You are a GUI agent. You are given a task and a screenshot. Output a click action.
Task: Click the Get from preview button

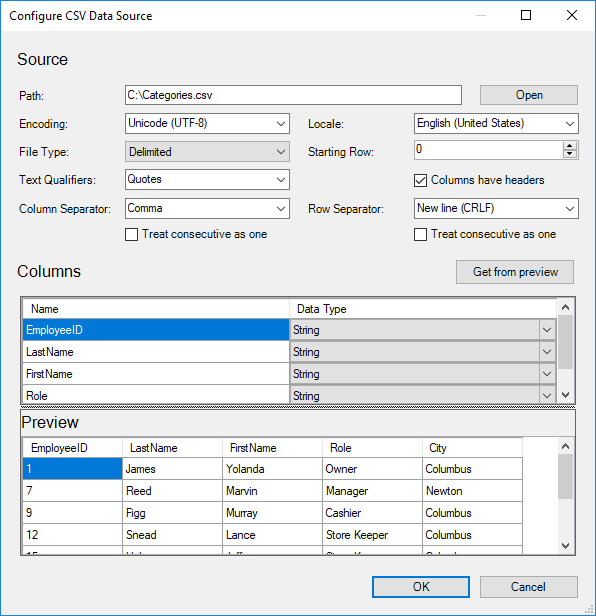(x=515, y=272)
